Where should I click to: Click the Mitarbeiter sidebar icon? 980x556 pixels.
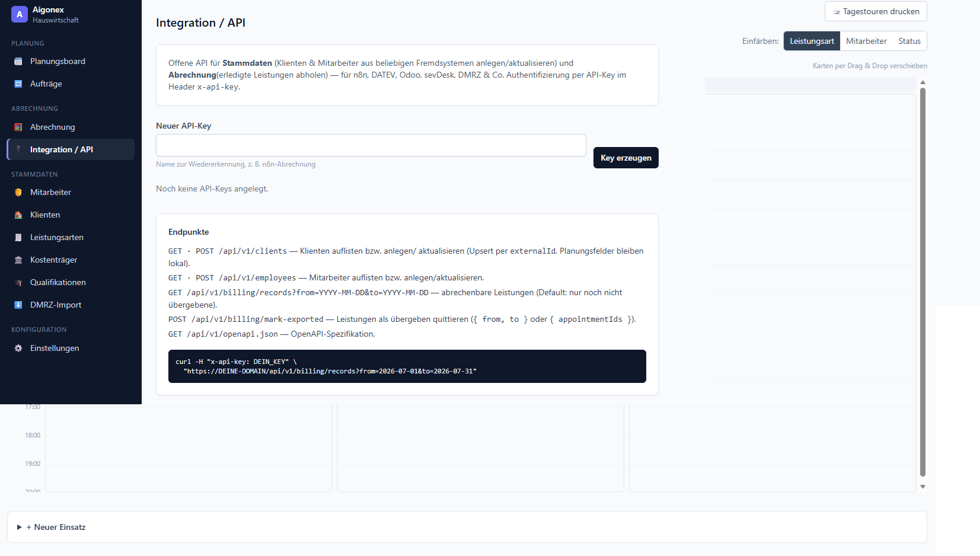tap(18, 193)
